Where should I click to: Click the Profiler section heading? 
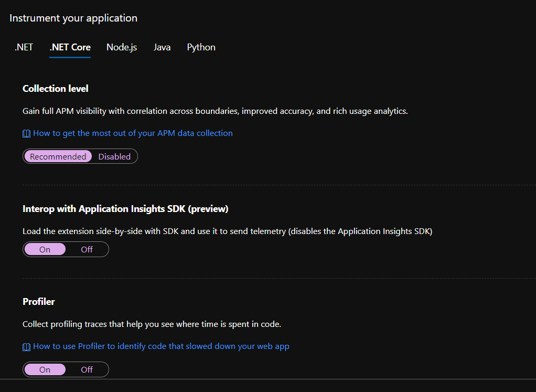(x=39, y=301)
